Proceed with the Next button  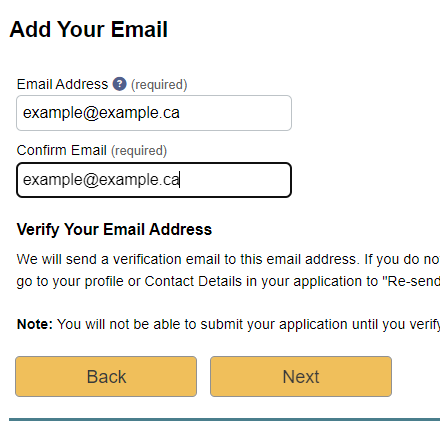click(x=301, y=377)
